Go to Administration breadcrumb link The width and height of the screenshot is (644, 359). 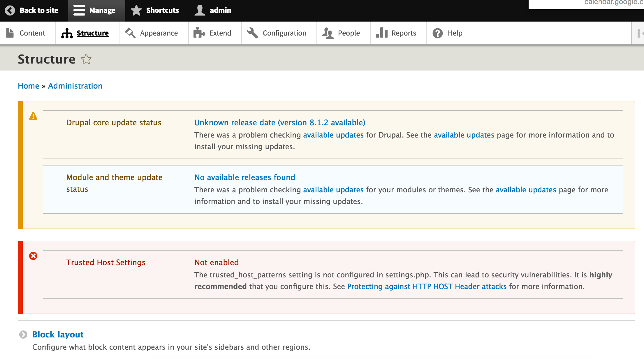pyautogui.click(x=75, y=86)
